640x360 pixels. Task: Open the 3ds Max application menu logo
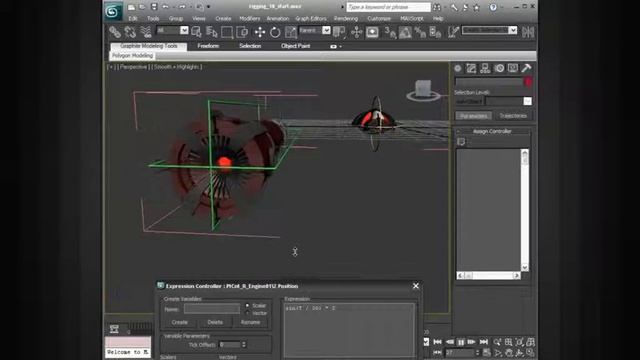[x=112, y=11]
